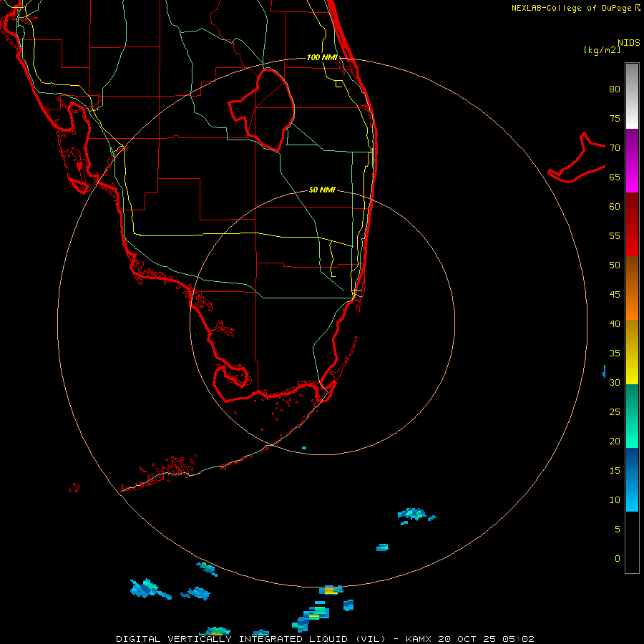Image resolution: width=644 pixels, height=644 pixels.
Task: Click the 80 value on color scale
Action: coord(615,89)
